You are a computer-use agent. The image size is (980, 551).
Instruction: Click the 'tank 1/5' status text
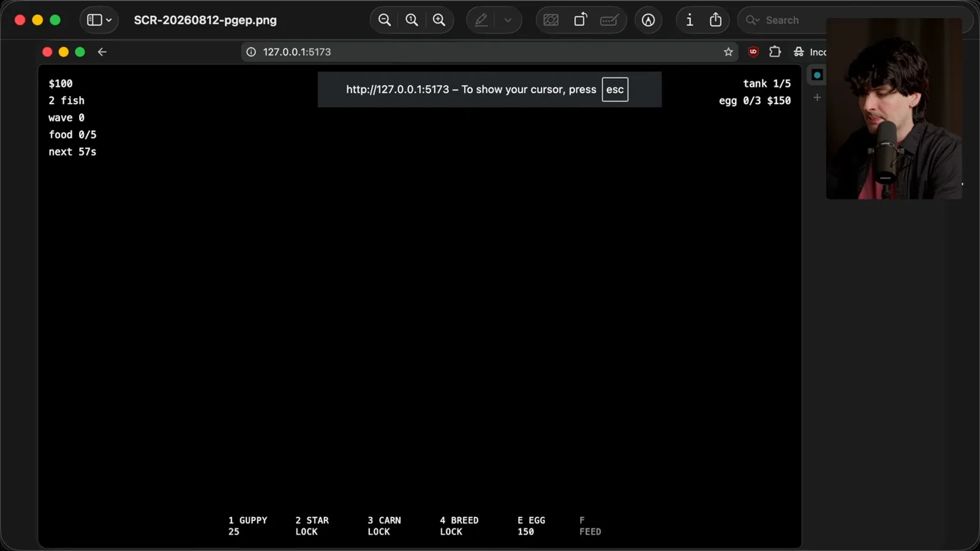[x=767, y=84]
